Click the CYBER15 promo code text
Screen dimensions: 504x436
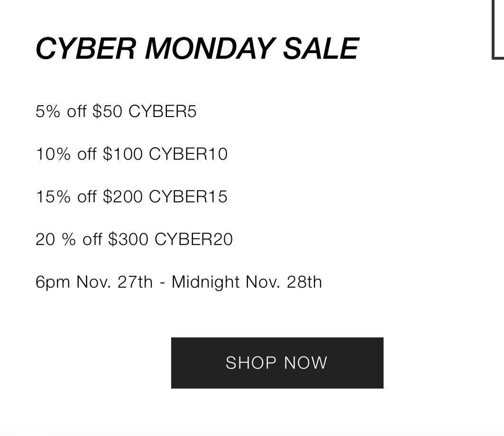click(188, 197)
